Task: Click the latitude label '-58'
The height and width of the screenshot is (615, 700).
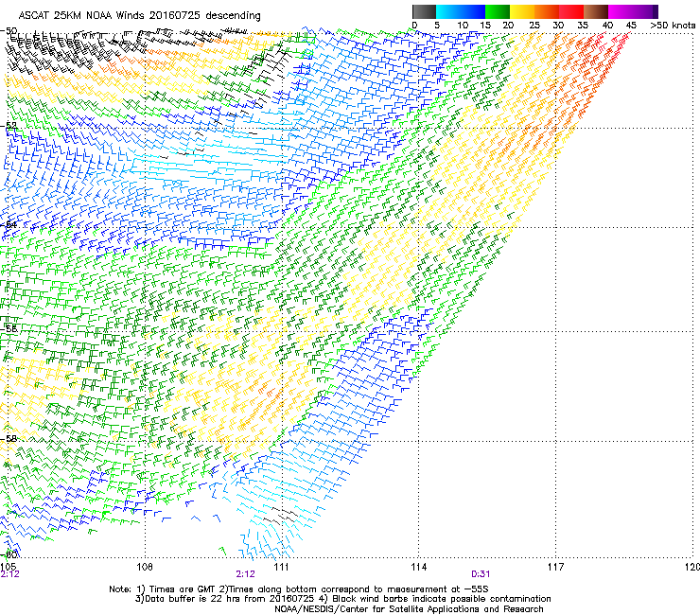Action: click(9, 439)
